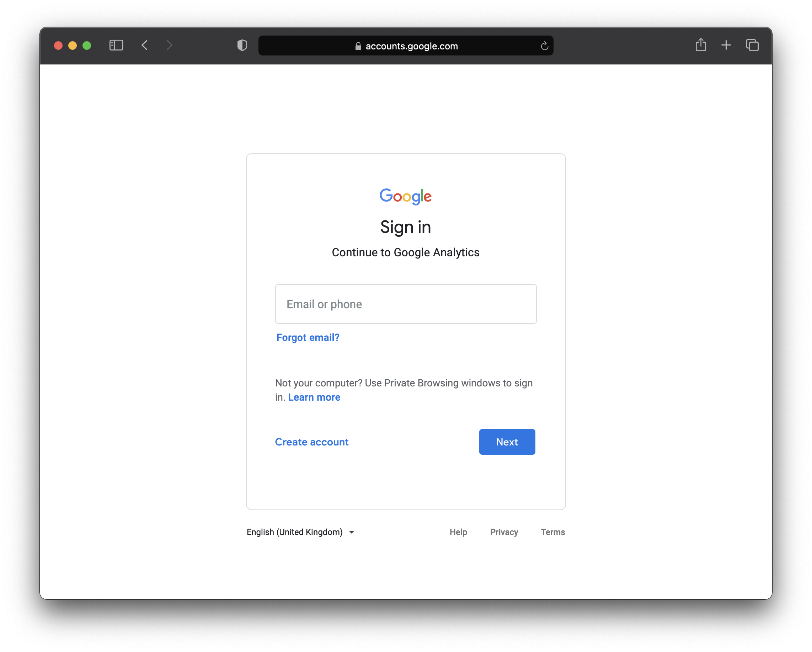The image size is (812, 652).
Task: Click in the Email or phone field
Action: click(406, 304)
